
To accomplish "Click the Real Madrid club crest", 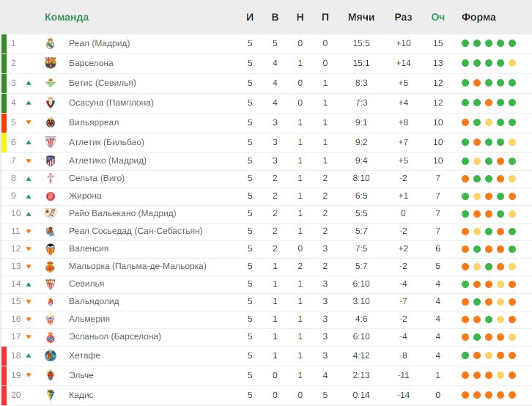I will (51, 43).
